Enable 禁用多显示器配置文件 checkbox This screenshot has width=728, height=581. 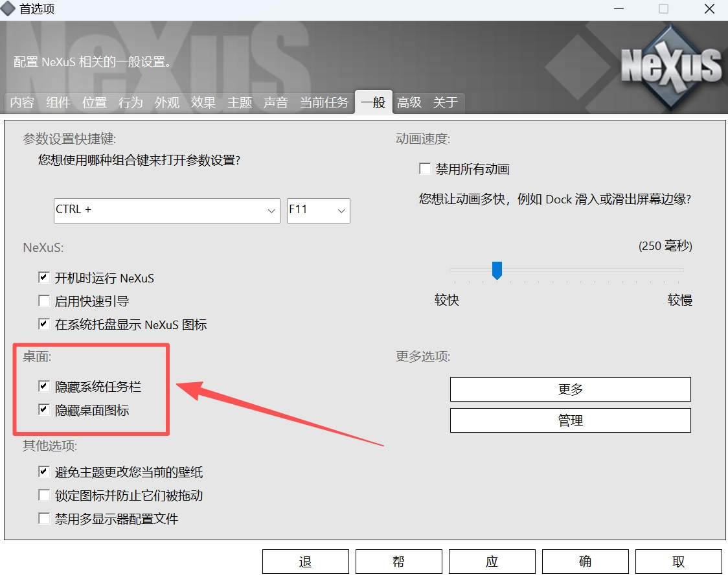tap(44, 519)
